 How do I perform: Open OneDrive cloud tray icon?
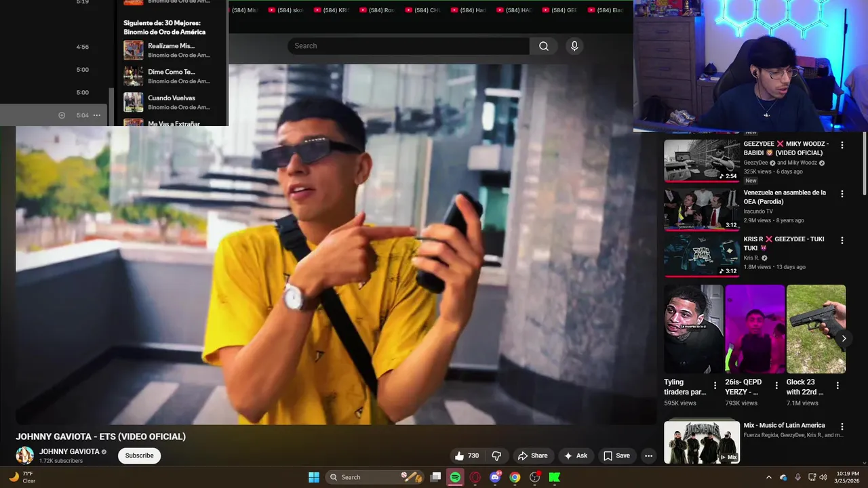coord(783,477)
